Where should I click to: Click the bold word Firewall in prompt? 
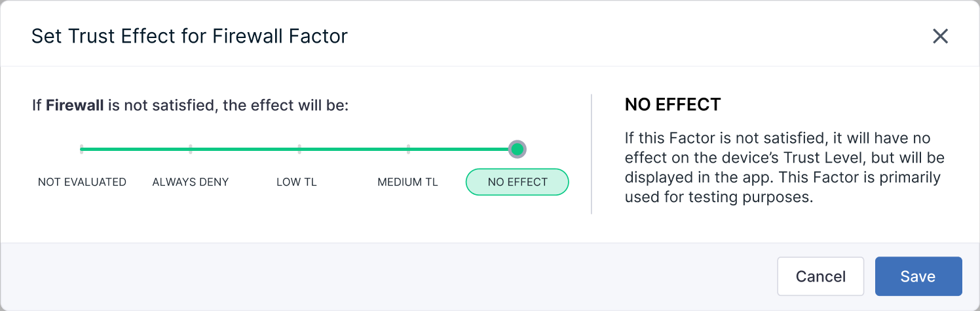(x=75, y=105)
